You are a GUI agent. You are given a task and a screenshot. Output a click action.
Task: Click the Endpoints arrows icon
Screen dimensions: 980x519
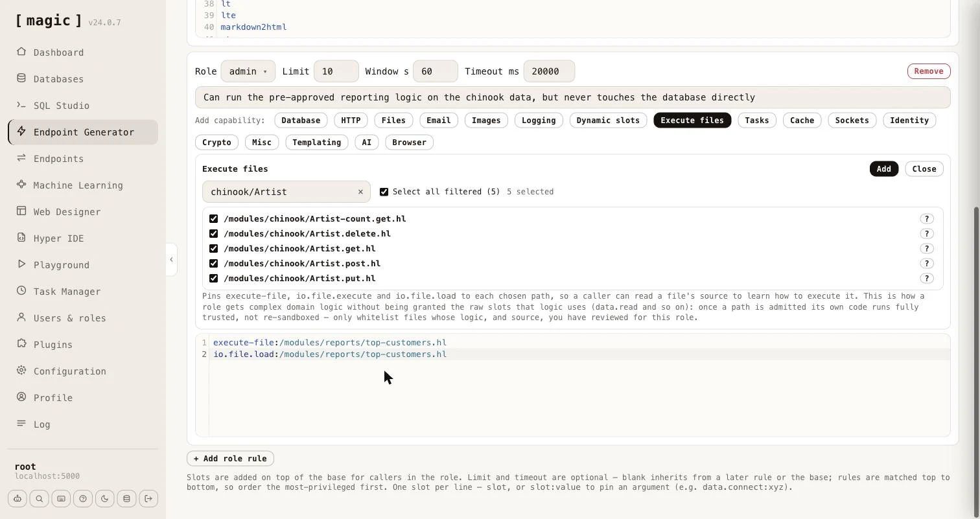pos(21,158)
